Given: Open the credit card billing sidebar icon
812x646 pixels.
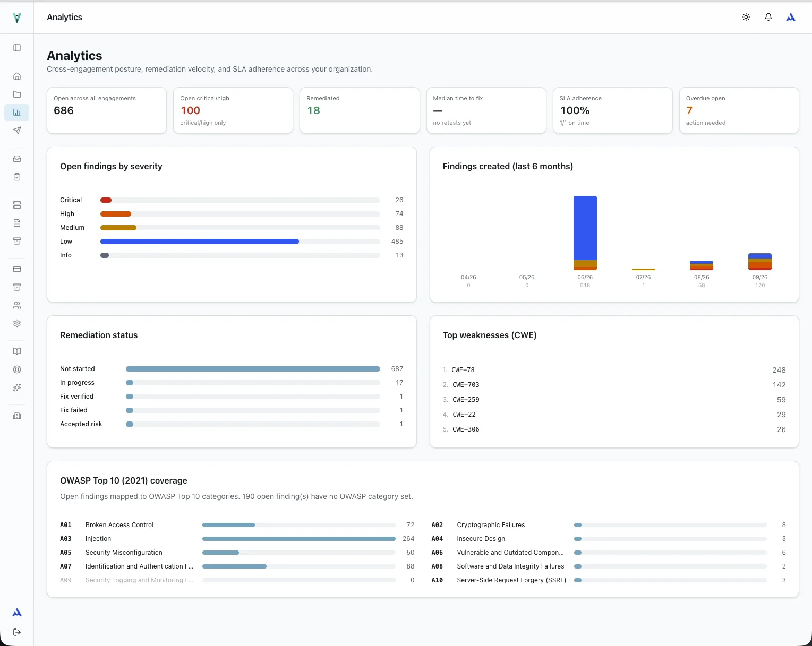Looking at the screenshot, I should point(17,269).
